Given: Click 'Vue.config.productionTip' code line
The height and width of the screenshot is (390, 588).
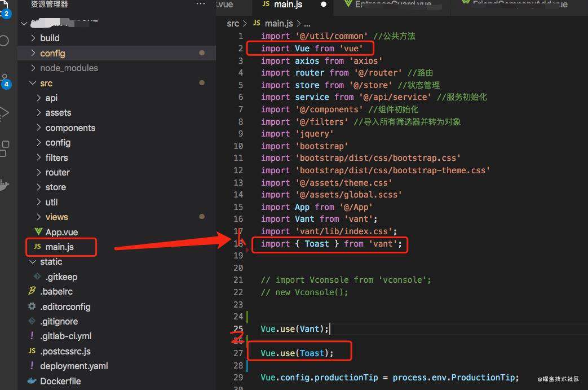Looking at the screenshot, I should point(390,377).
